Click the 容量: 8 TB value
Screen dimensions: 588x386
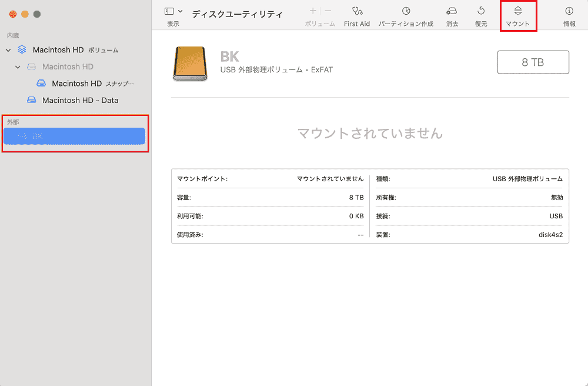356,197
